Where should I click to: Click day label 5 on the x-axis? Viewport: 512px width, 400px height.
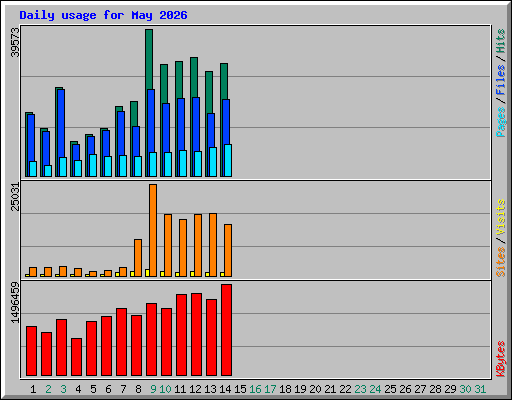(93, 389)
